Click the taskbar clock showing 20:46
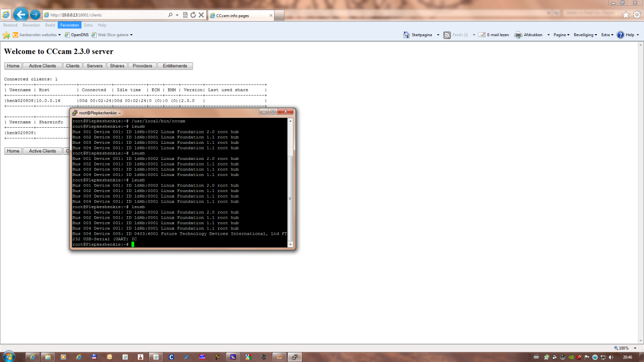 coord(627,357)
